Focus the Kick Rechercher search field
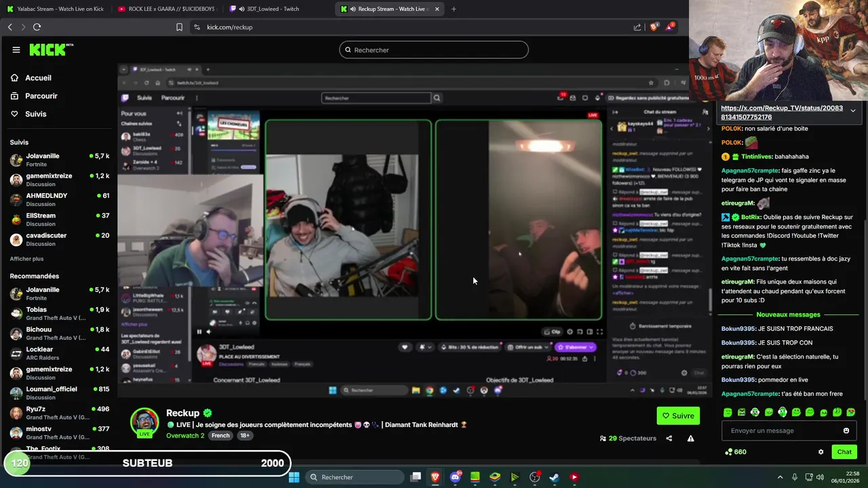Screen dimensions: 868x488 click(x=434, y=50)
